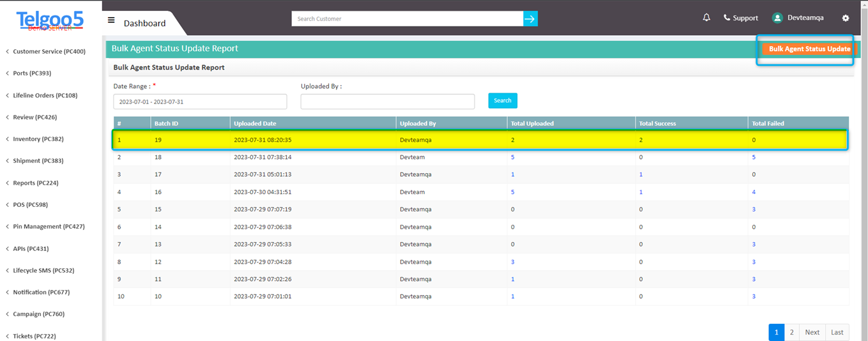Image resolution: width=868 pixels, height=341 pixels.
Task: Select page 1 in pagination
Action: pos(777,332)
